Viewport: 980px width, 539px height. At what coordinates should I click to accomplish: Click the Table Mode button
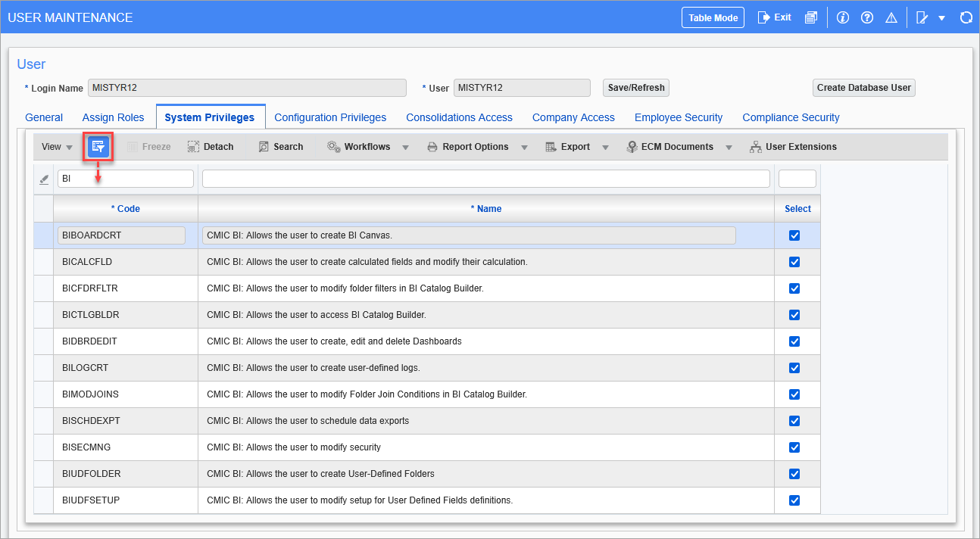(713, 17)
